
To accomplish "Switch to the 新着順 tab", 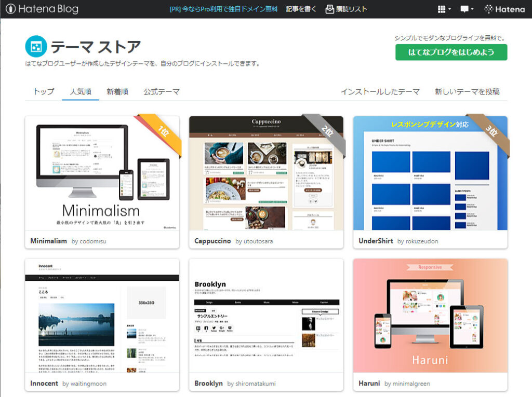I will point(117,91).
